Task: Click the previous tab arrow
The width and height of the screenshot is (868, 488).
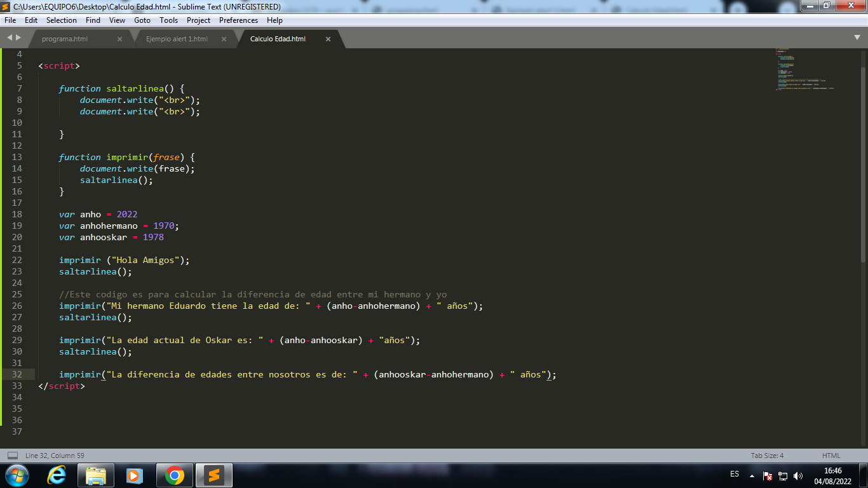Action: 9,38
